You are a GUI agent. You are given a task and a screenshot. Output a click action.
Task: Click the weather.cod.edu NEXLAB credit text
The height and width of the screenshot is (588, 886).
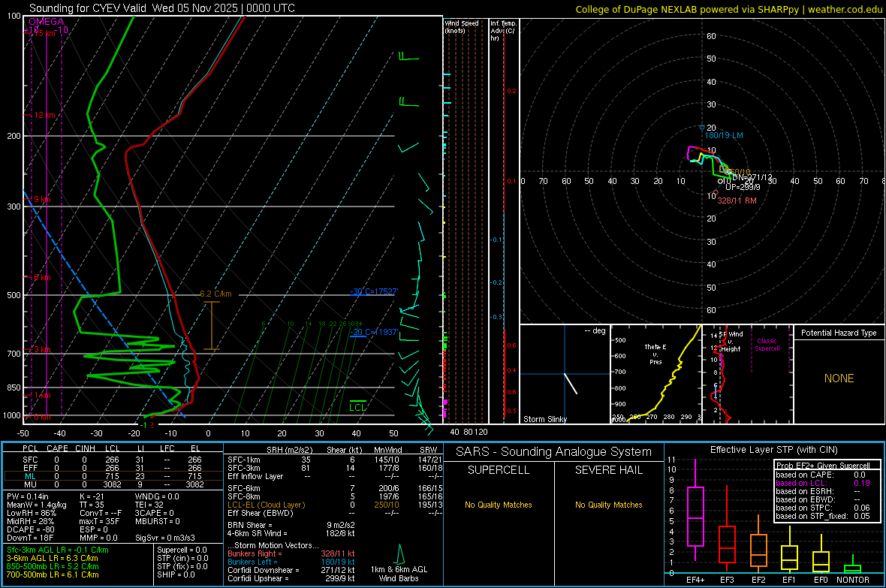(x=729, y=9)
